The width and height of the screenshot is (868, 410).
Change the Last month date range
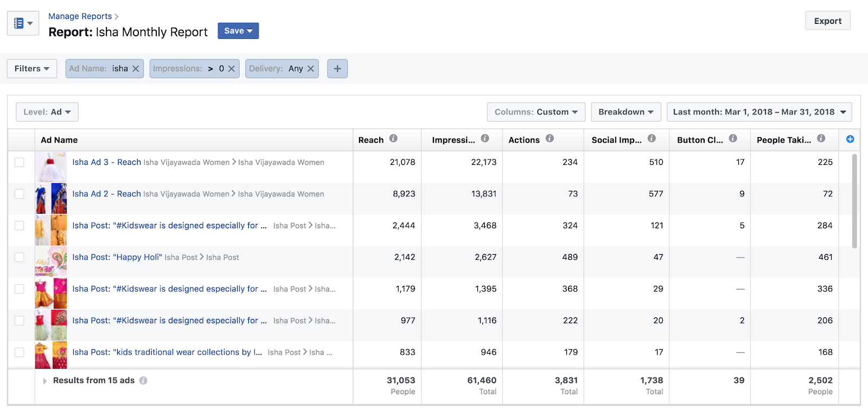[x=759, y=112]
